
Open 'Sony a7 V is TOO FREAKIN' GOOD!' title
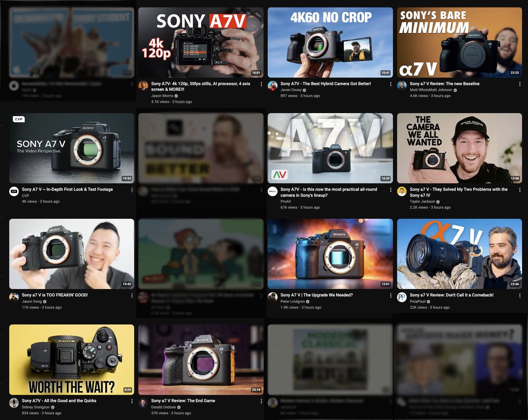55,295
